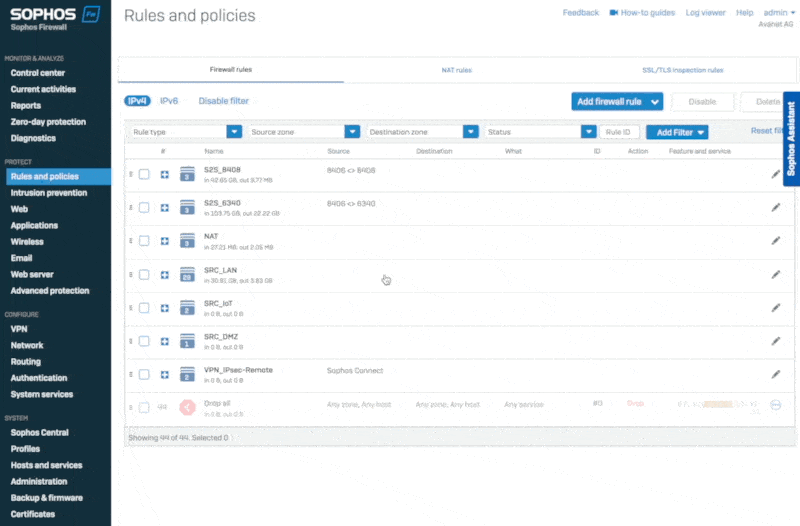The width and height of the screenshot is (800, 526).
Task: Switch to the IPv4 toggle
Action: point(137,101)
